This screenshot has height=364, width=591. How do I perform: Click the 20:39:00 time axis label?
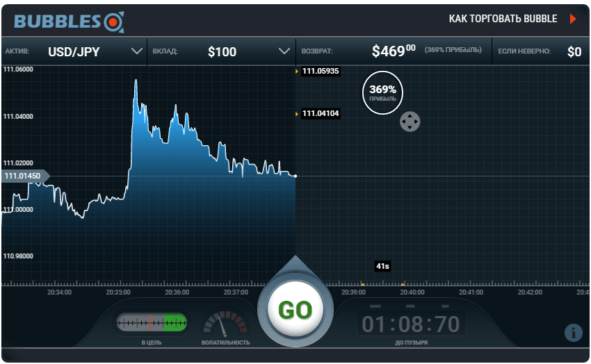(353, 292)
